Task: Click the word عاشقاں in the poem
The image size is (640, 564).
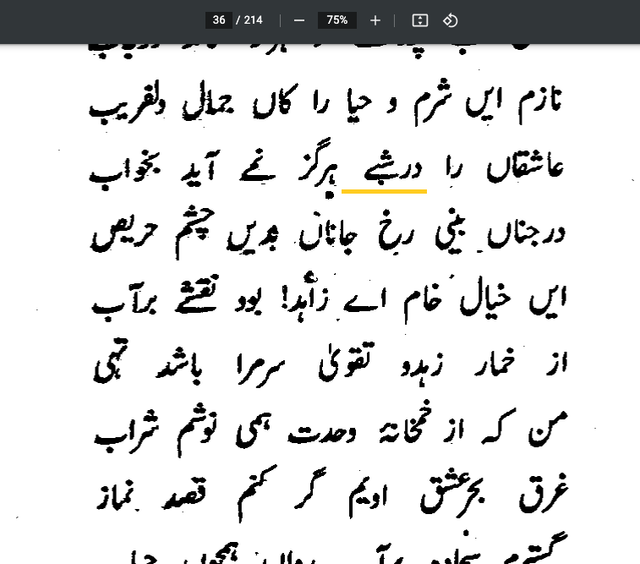Action: click(x=525, y=169)
